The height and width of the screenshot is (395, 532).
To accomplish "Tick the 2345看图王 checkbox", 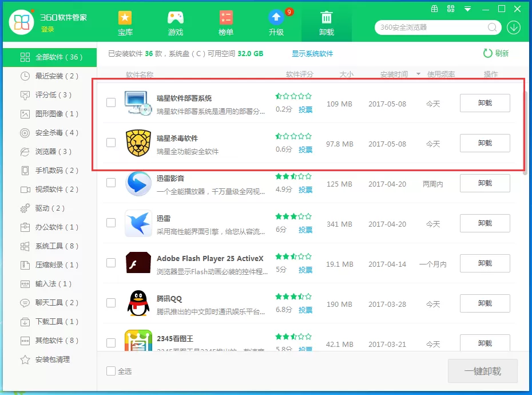I will coord(111,343).
